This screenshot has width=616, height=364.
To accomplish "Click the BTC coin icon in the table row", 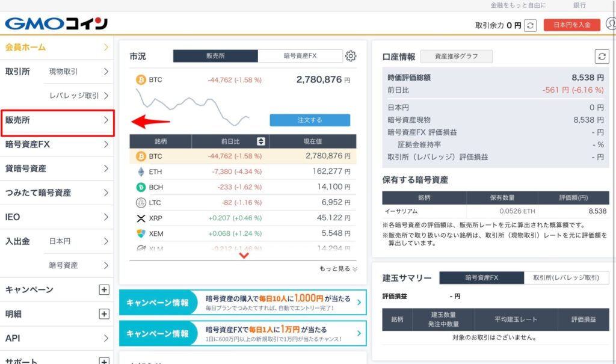I will (x=141, y=156).
